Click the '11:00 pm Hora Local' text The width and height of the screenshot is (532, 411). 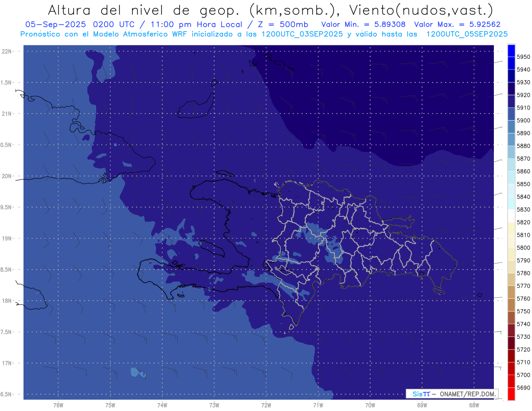[x=192, y=25]
